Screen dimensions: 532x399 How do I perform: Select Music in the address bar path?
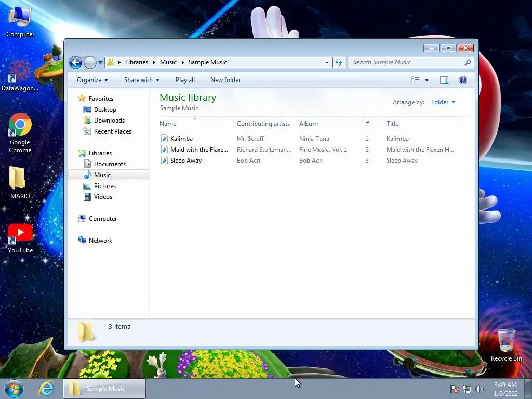click(168, 62)
